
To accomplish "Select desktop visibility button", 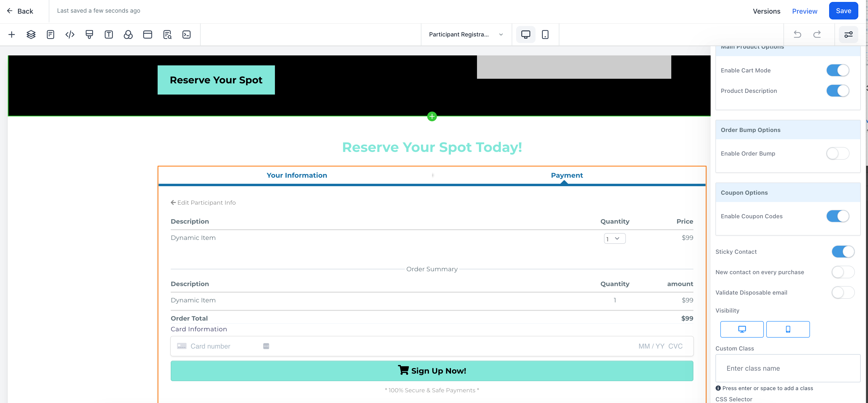I will pos(742,329).
